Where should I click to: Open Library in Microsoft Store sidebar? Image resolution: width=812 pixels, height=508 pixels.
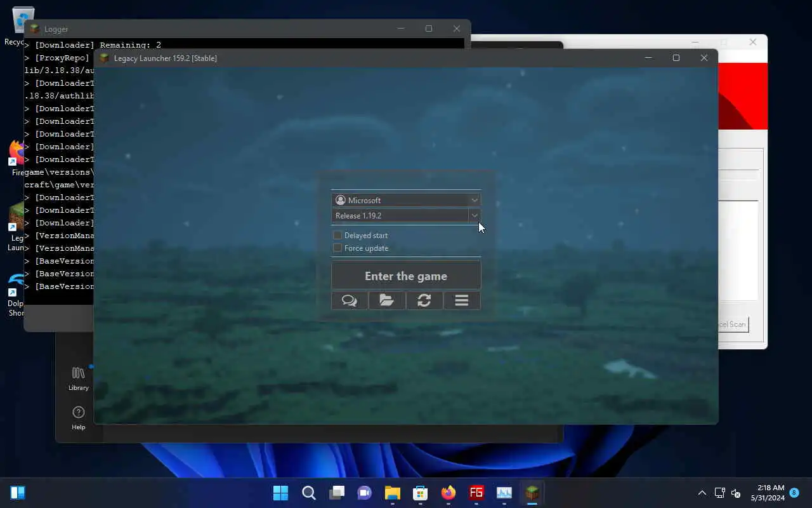79,378
